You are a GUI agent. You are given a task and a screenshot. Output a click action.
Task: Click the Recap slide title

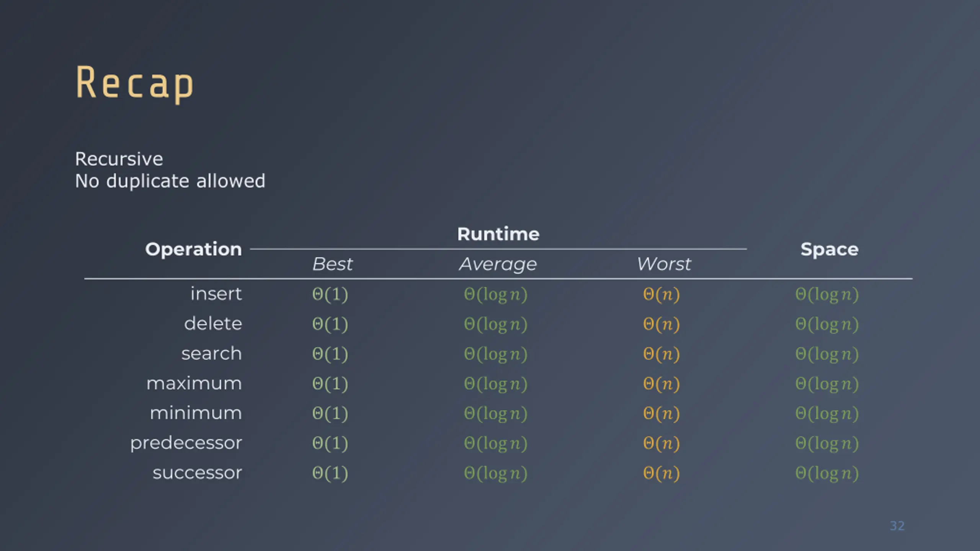135,83
